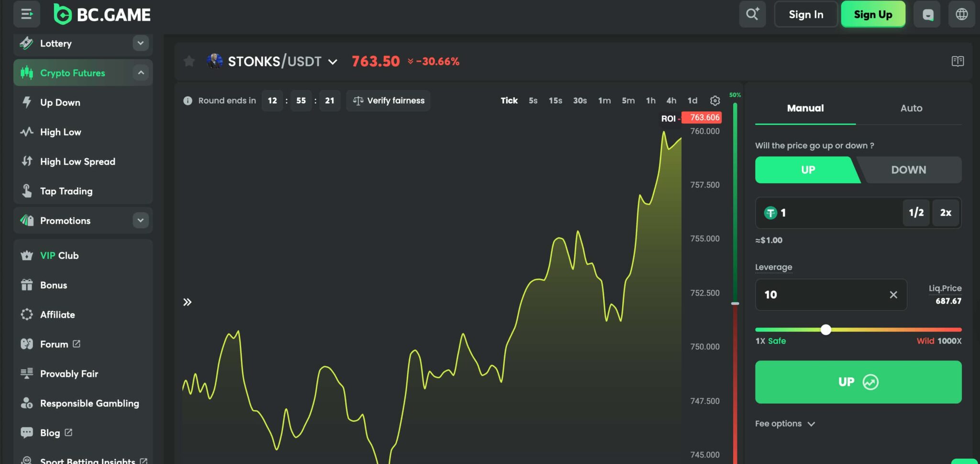Screen dimensions: 980x464
Task: Place the large green UP bet button
Action: (x=858, y=382)
